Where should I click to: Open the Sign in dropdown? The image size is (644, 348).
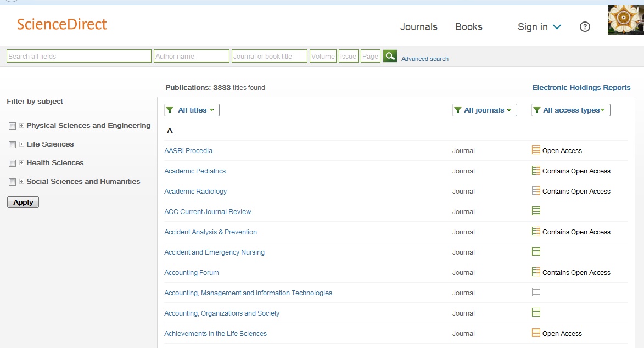pyautogui.click(x=539, y=27)
